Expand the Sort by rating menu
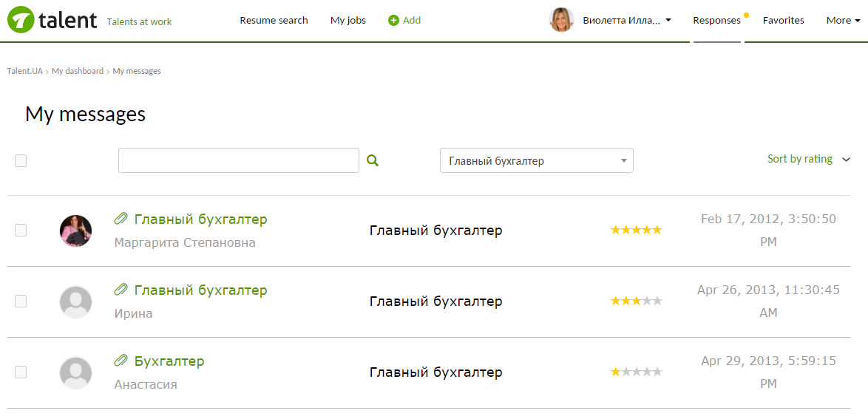 click(808, 160)
